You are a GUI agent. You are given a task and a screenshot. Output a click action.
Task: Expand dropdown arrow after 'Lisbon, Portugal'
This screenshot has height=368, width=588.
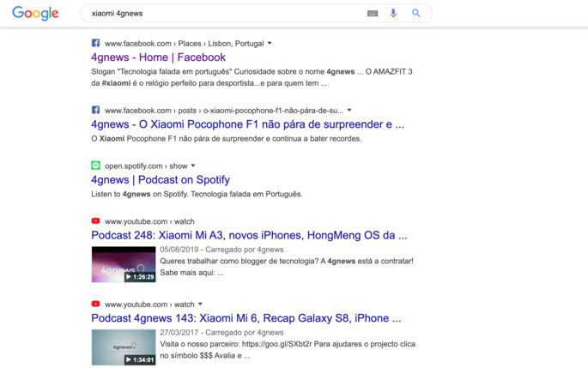(x=270, y=43)
